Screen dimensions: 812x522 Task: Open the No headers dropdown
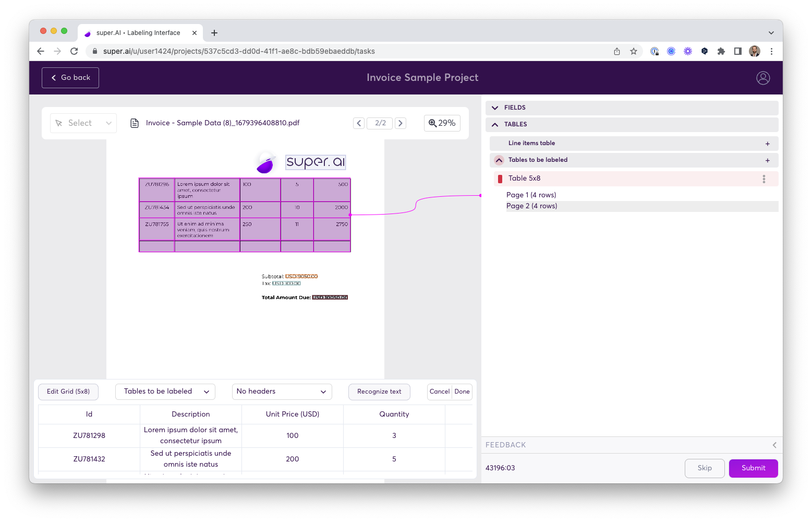click(282, 391)
